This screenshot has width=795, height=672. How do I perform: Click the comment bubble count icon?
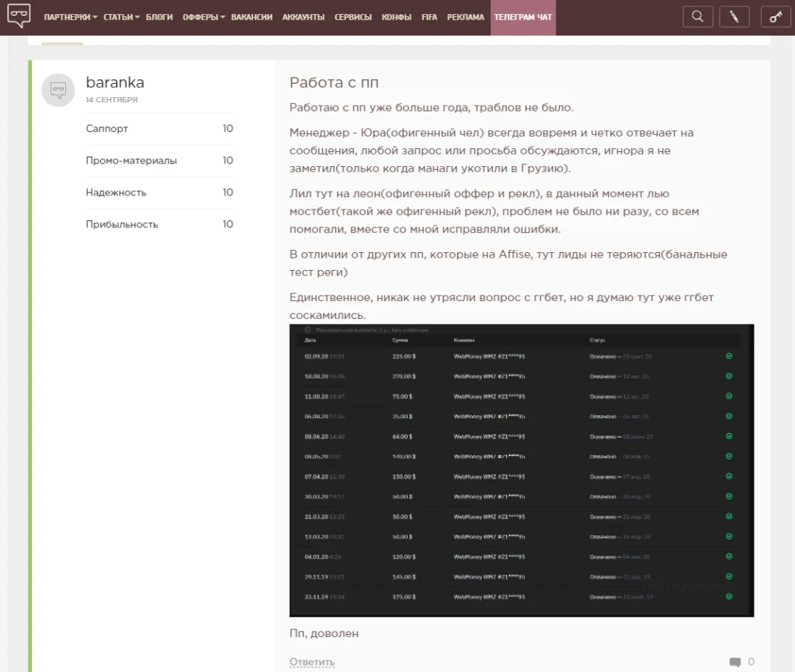(x=734, y=662)
